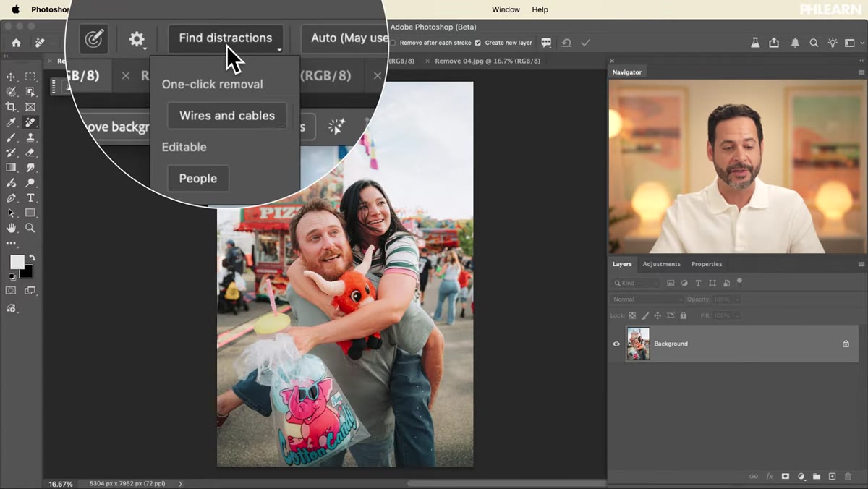This screenshot has width=868, height=489.
Task: Enable Remove after each stroke checkbox
Action: 393,43
